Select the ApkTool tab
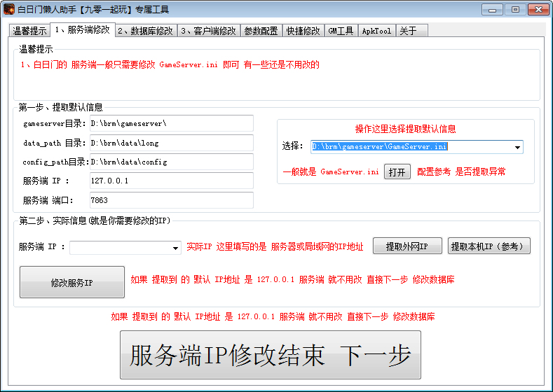 tap(376, 31)
